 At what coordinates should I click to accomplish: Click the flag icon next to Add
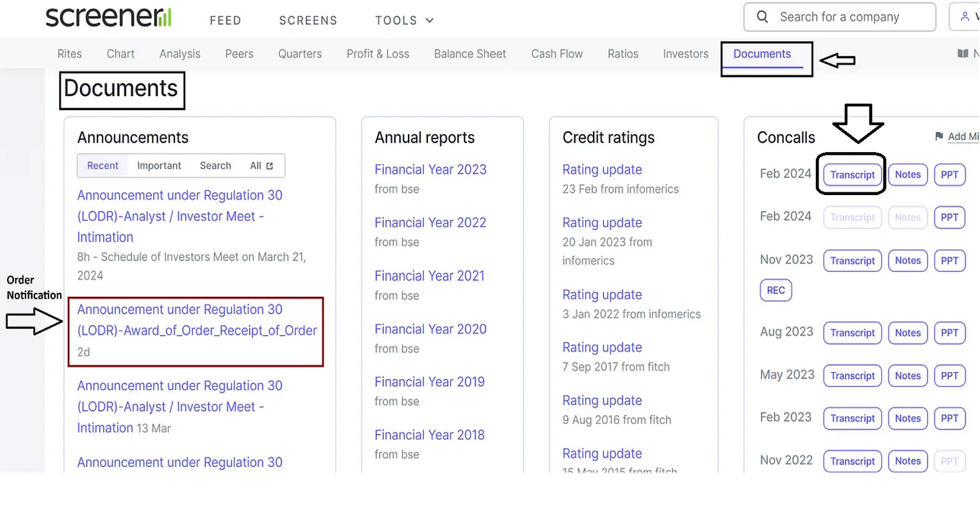tap(939, 137)
